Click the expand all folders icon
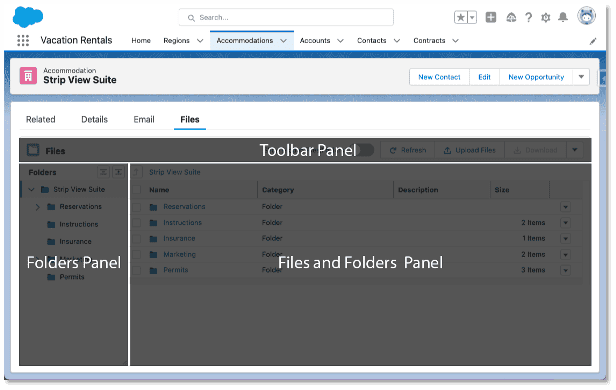The width and height of the screenshot is (616, 390). tap(118, 172)
